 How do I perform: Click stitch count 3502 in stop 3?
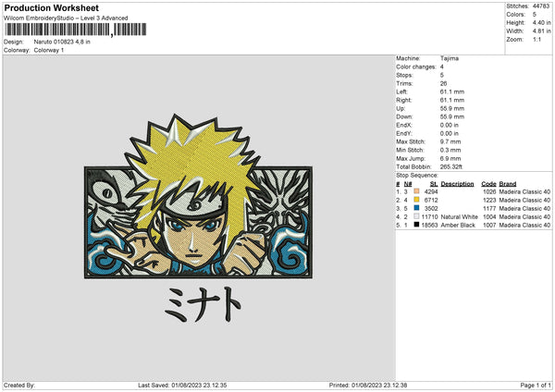point(431,208)
